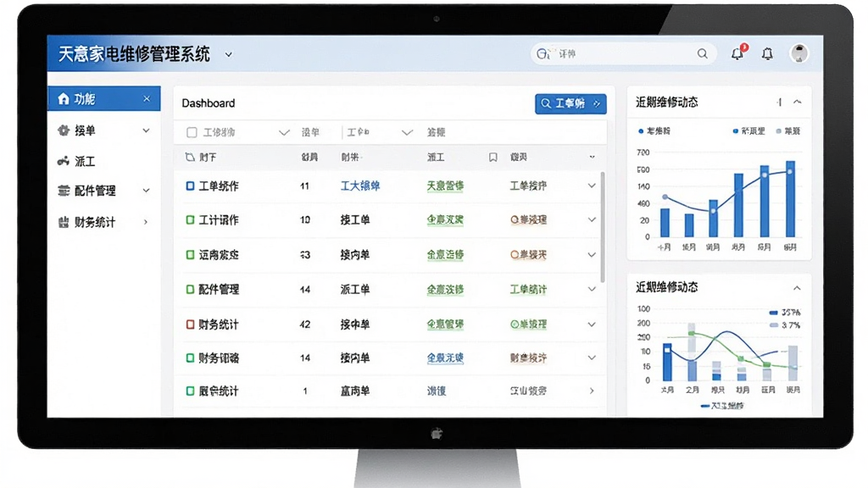This screenshot has width=868, height=488.
Task: Select the checkbox of the row with count 10
Action: point(190,220)
